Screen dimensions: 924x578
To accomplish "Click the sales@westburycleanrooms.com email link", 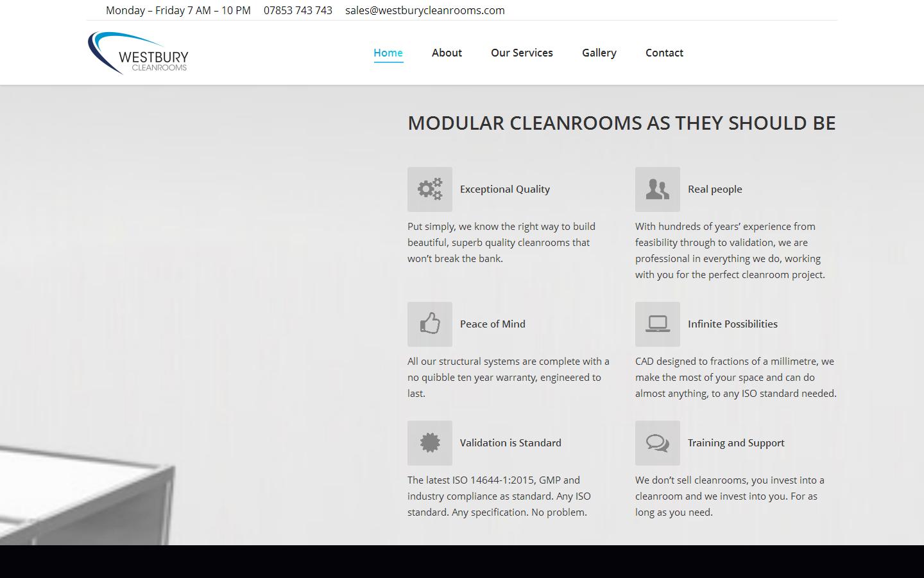I will click(x=425, y=10).
